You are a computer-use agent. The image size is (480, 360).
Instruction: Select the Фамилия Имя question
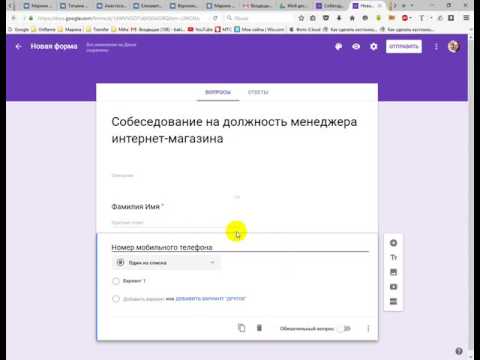tap(137, 207)
